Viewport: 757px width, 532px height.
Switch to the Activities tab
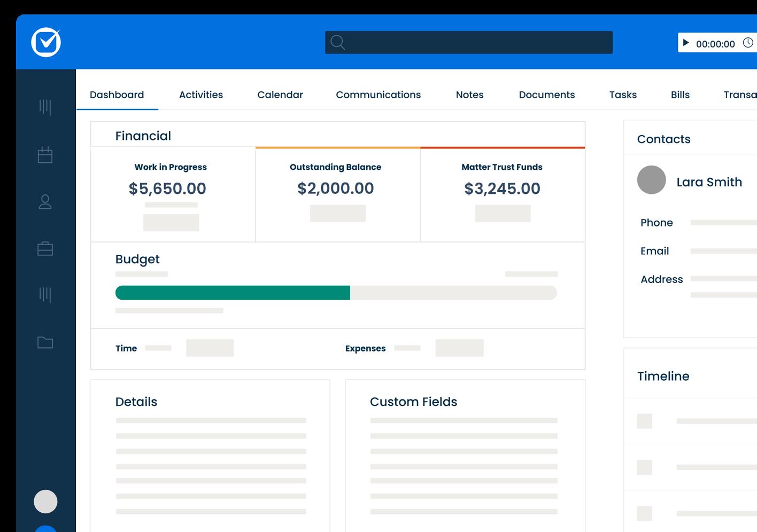[201, 95]
